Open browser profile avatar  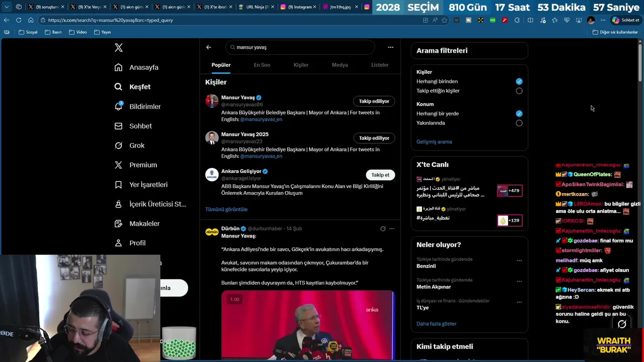point(591,20)
